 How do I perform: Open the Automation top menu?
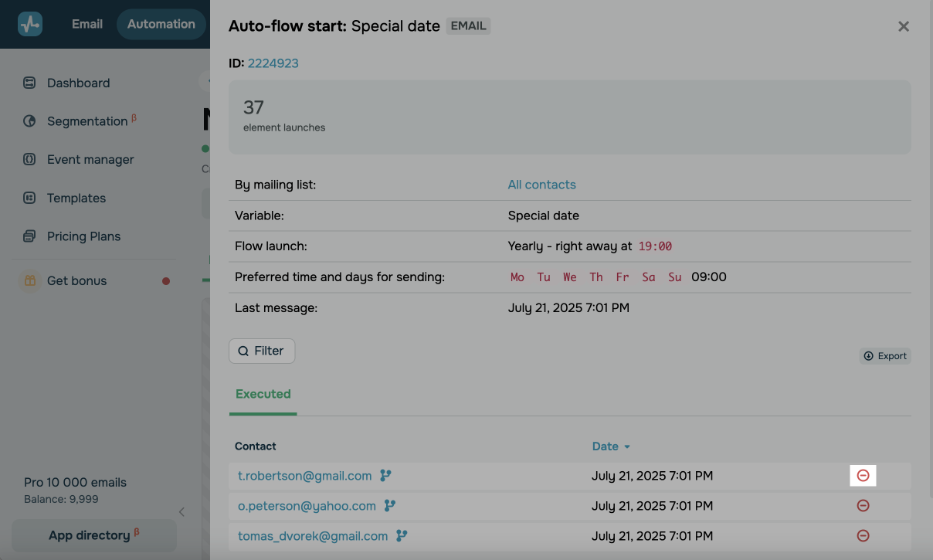click(x=161, y=24)
